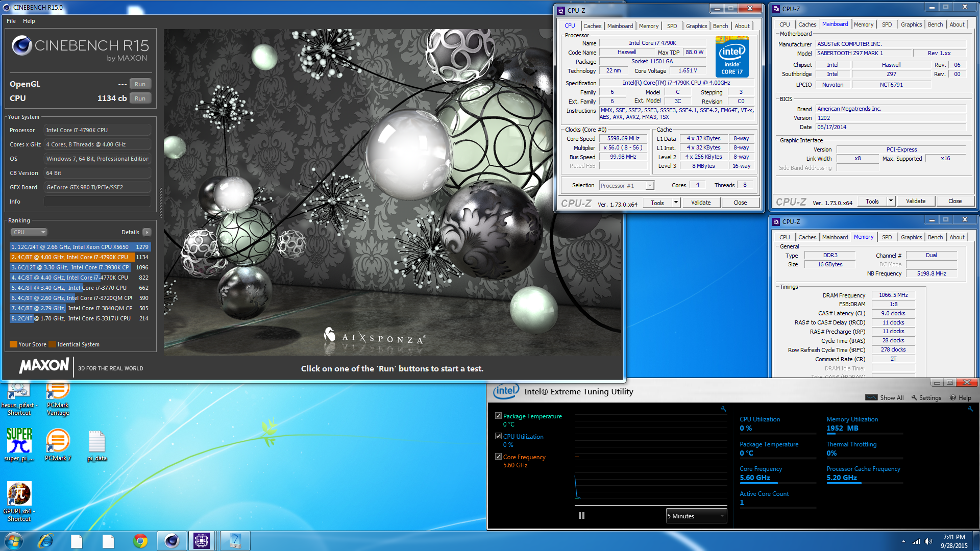Open Processor #1 selection dropdown in CPU-Z
980x551 pixels.
tap(626, 185)
